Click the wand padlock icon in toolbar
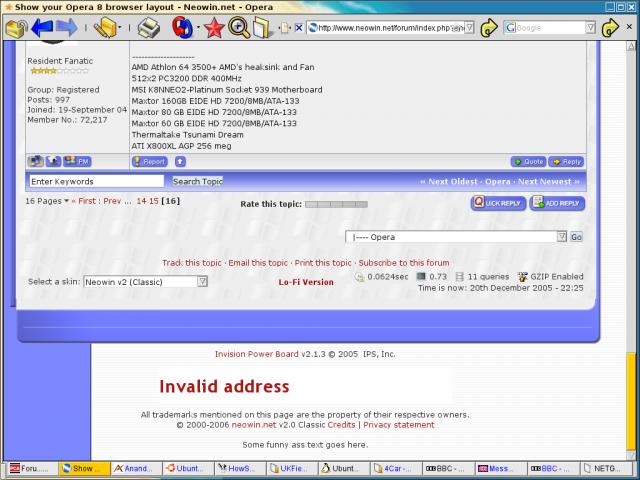 pos(17,28)
